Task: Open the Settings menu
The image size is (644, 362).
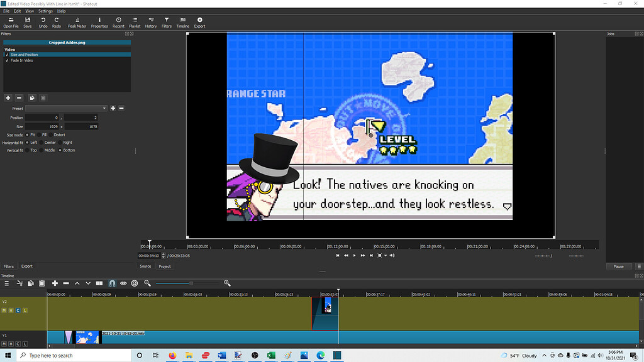Action: tap(45, 11)
